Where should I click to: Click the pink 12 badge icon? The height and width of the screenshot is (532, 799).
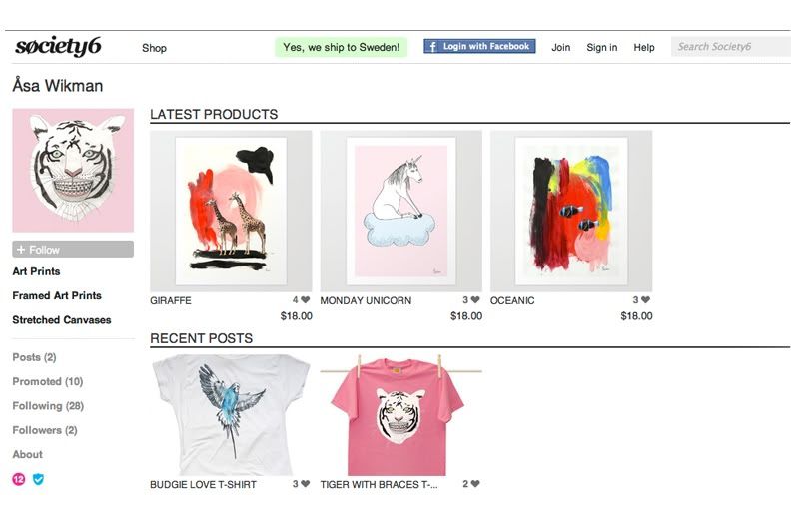click(19, 479)
